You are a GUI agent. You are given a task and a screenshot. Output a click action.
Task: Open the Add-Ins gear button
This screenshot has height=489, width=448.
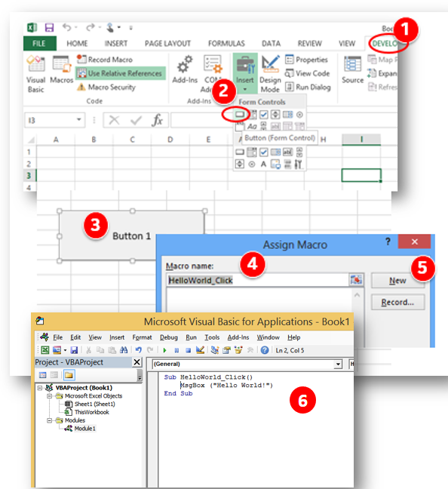(x=185, y=69)
